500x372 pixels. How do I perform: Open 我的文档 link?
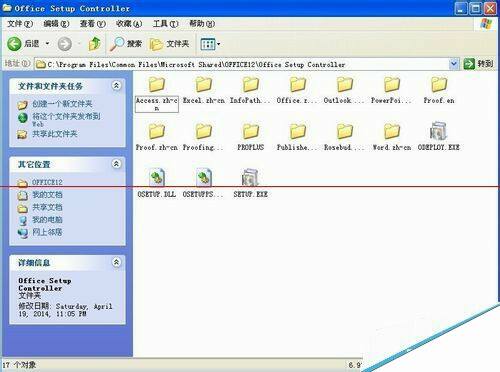47,195
